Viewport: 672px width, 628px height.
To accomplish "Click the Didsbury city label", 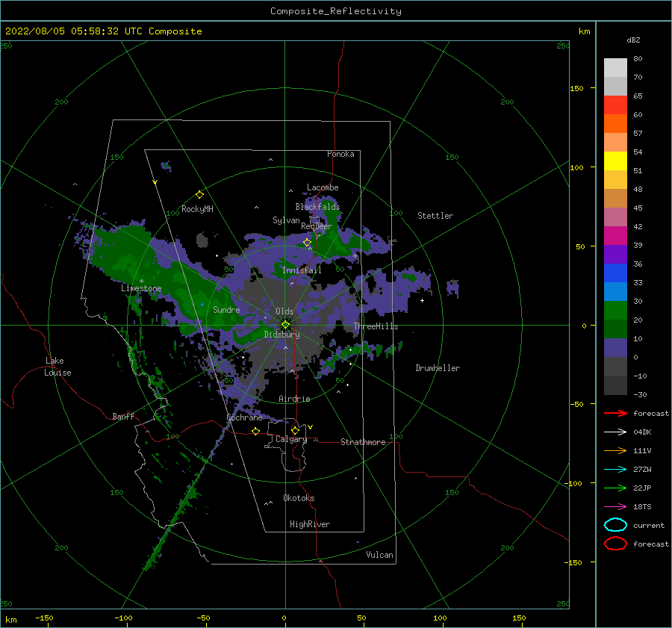I will pyautogui.click(x=281, y=335).
